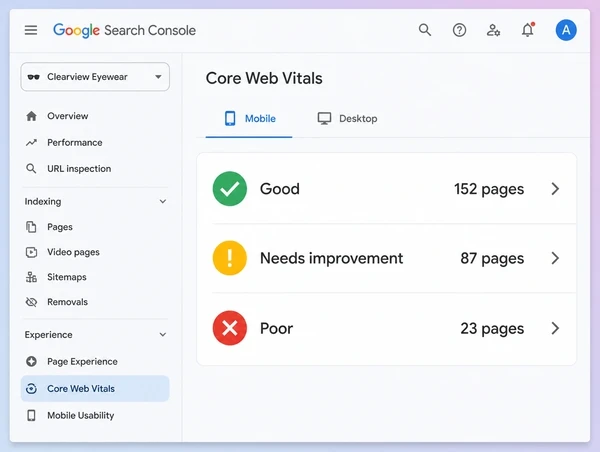Open the Poor pages row
Image resolution: width=600 pixels, height=452 pixels.
point(386,328)
